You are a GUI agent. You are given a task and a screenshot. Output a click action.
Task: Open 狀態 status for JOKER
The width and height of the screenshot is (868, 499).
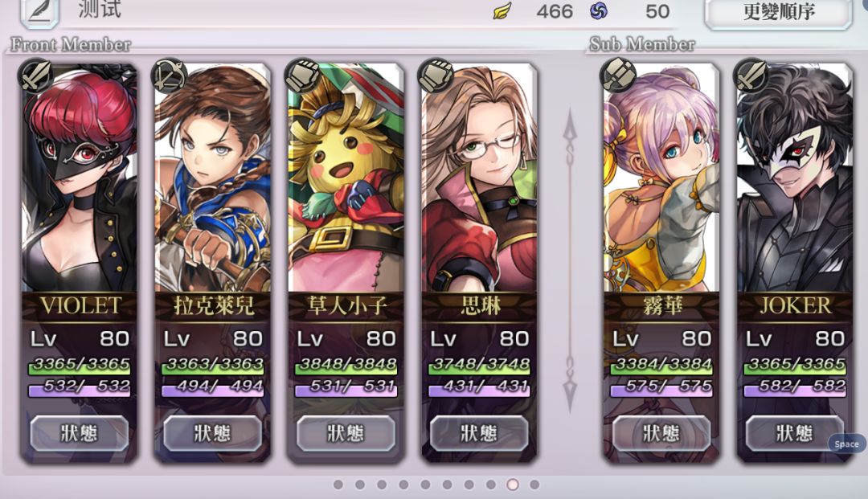pyautogui.click(x=794, y=433)
